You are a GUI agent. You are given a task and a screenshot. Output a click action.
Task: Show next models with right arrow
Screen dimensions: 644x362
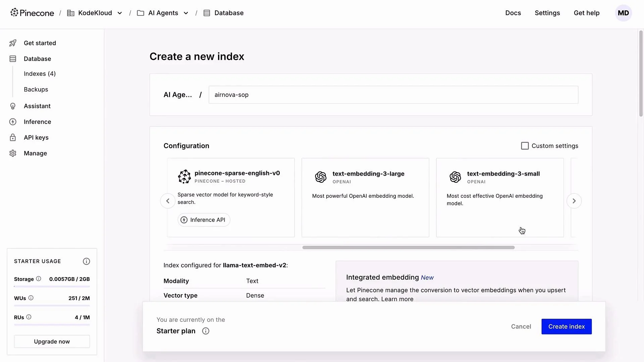[574, 201]
